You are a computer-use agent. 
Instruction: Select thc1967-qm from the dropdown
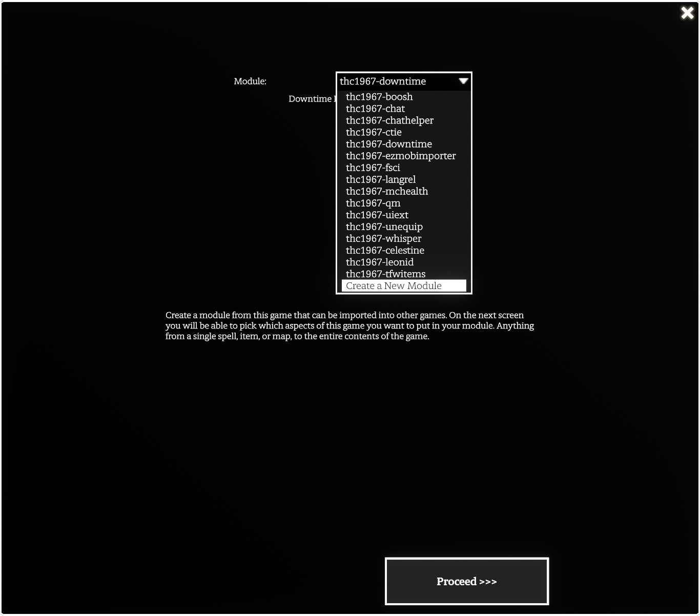click(x=373, y=203)
